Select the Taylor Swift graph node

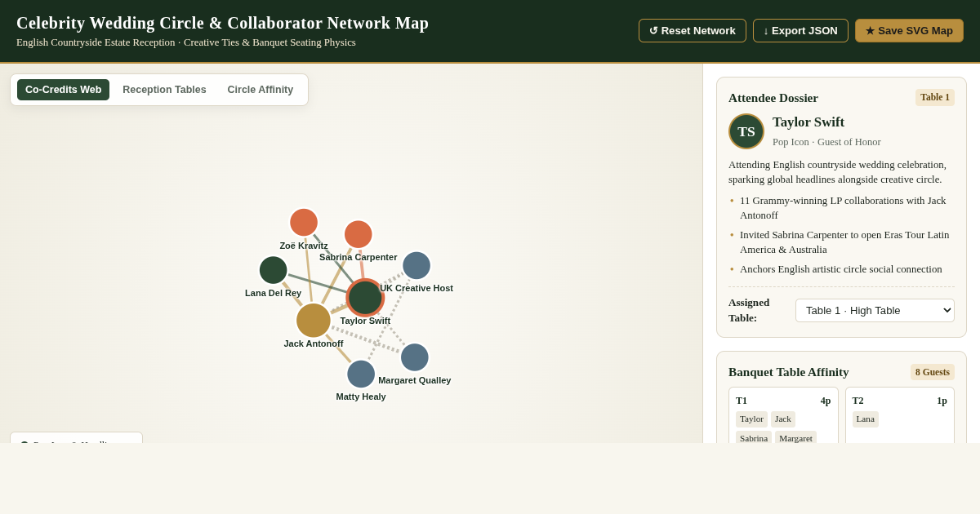click(x=365, y=298)
